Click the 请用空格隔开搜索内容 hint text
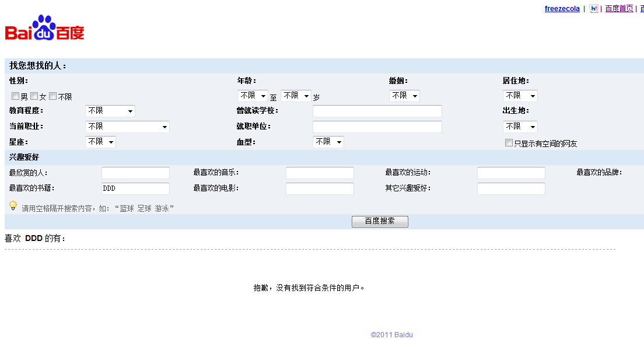644x339 pixels. click(98, 208)
